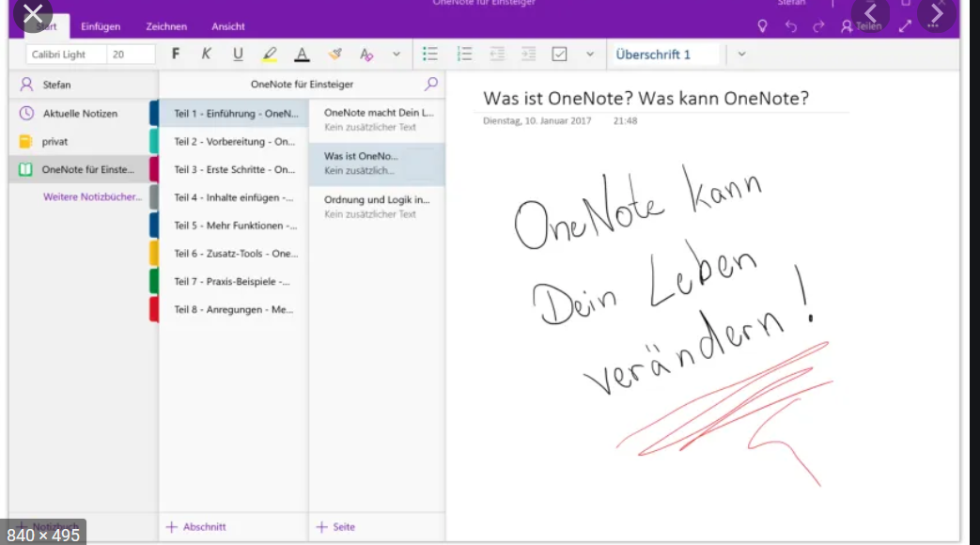Insert a numbered list
This screenshot has height=545, width=980.
point(464,54)
